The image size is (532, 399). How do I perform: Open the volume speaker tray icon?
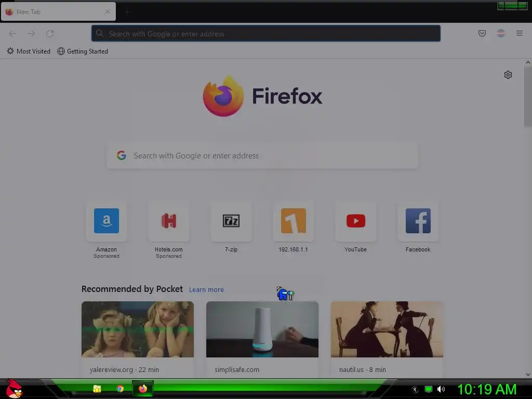(x=441, y=389)
